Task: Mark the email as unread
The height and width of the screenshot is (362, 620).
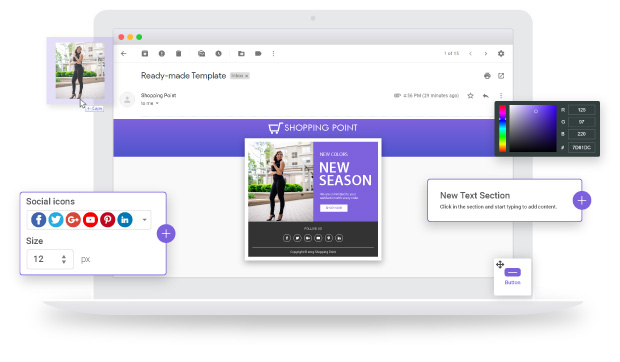Action: pyautogui.click(x=201, y=53)
